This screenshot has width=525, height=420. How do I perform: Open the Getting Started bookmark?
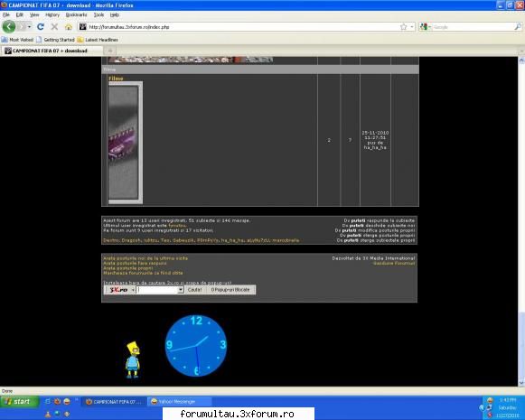click(x=55, y=40)
